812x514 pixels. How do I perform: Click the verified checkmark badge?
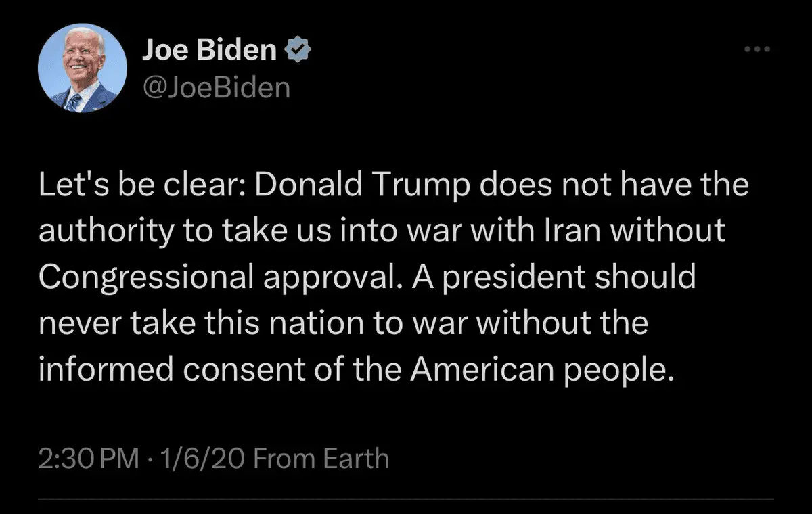click(297, 50)
